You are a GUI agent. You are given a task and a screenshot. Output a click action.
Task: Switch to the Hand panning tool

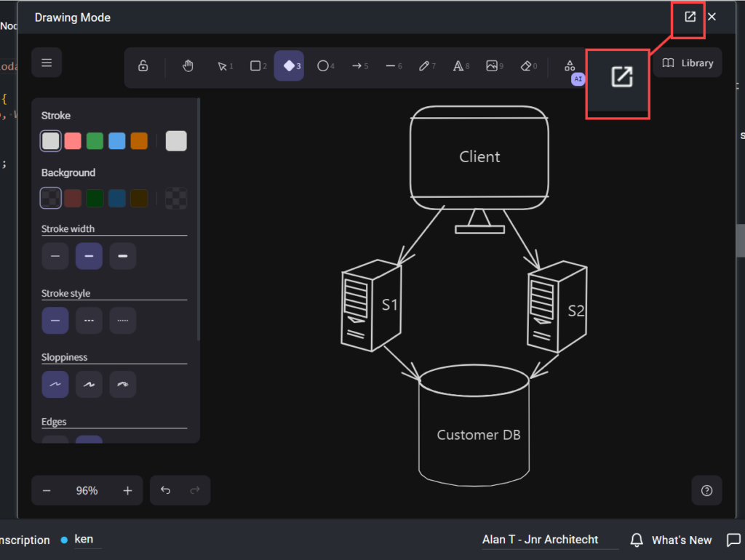tap(188, 65)
